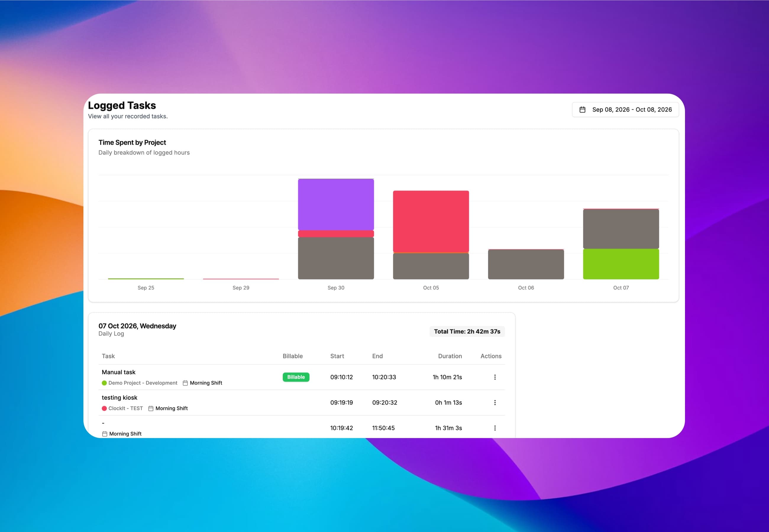Open actions menu for the 10:19:42 entry
This screenshot has width=769, height=532.
click(x=495, y=428)
